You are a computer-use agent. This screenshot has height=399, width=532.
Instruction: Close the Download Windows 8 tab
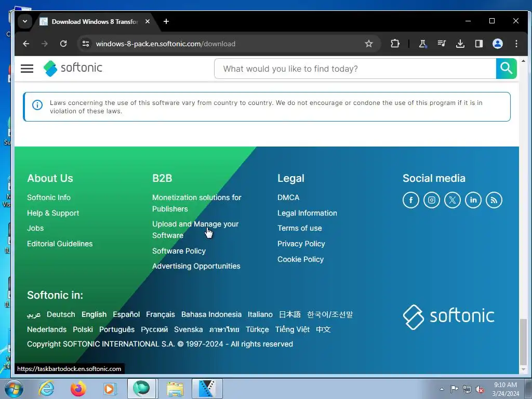(x=147, y=21)
